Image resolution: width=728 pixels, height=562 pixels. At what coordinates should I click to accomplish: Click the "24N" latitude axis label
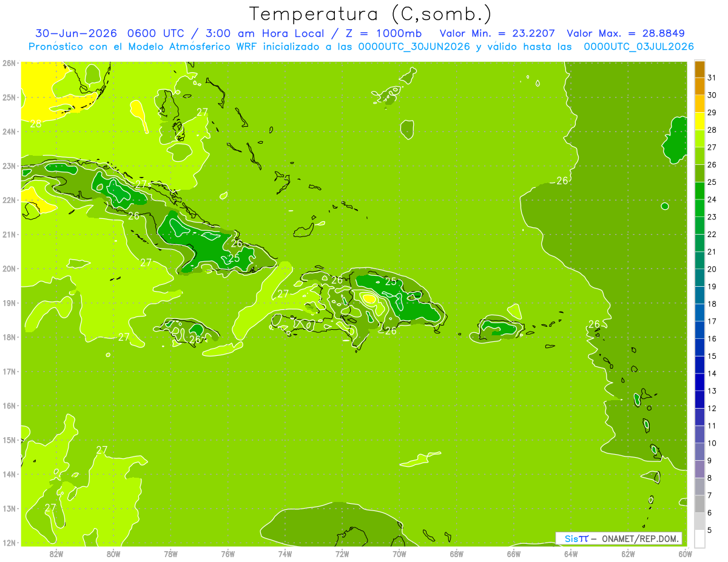(8, 132)
